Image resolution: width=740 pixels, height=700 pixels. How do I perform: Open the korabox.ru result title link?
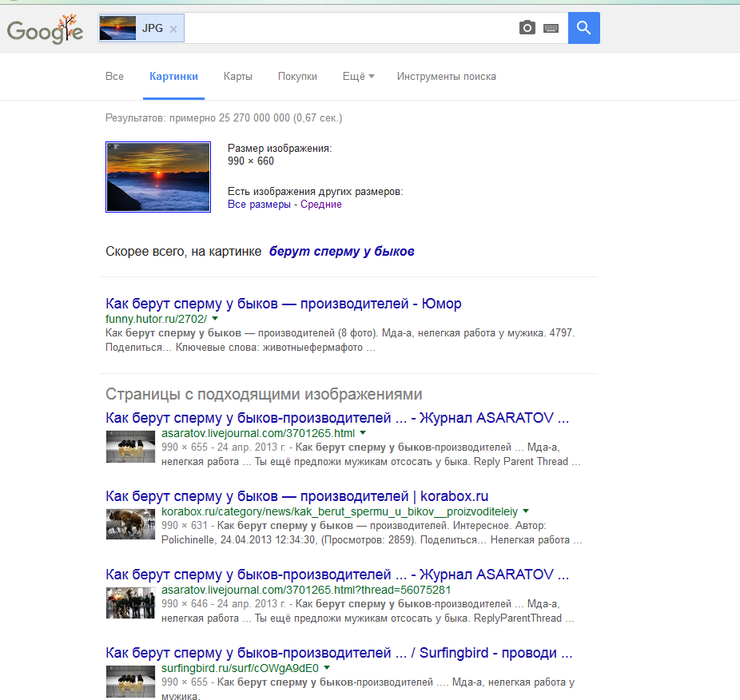tap(296, 495)
